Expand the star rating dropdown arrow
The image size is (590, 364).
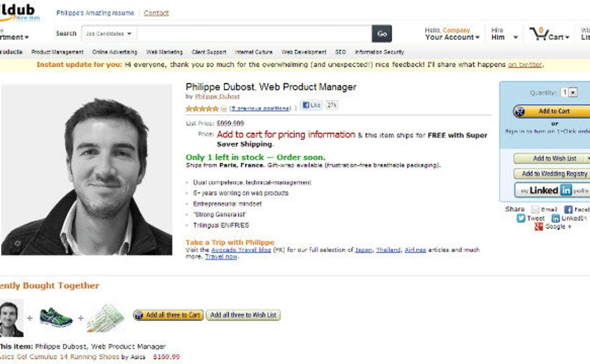tap(224, 109)
